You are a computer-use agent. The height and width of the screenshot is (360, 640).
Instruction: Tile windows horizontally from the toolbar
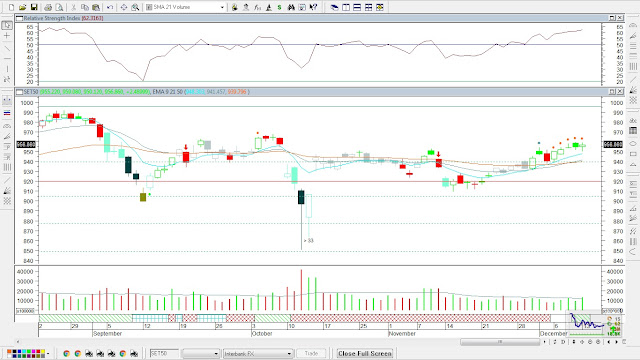pyautogui.click(x=357, y=7)
